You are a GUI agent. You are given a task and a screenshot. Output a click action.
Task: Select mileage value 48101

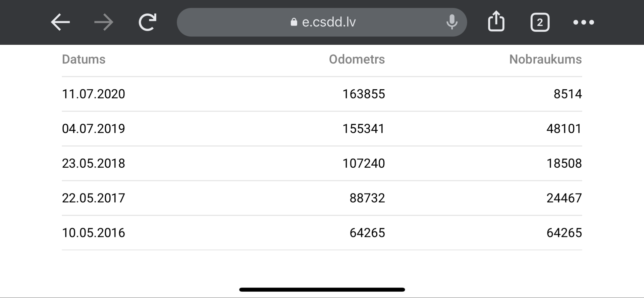click(x=564, y=129)
